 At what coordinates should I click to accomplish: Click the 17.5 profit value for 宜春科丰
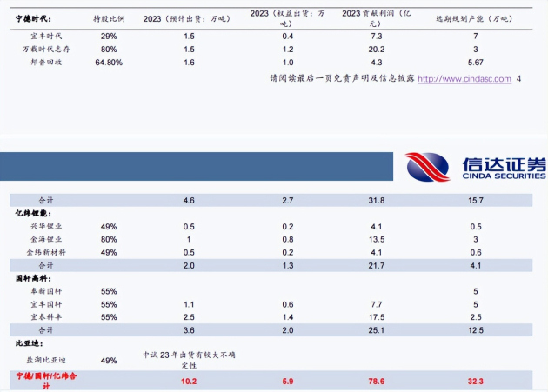(377, 317)
